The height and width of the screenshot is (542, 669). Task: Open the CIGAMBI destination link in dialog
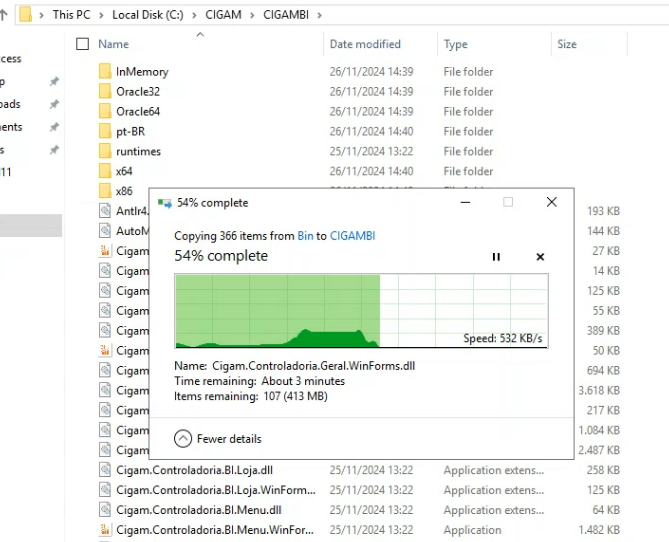[x=352, y=236]
